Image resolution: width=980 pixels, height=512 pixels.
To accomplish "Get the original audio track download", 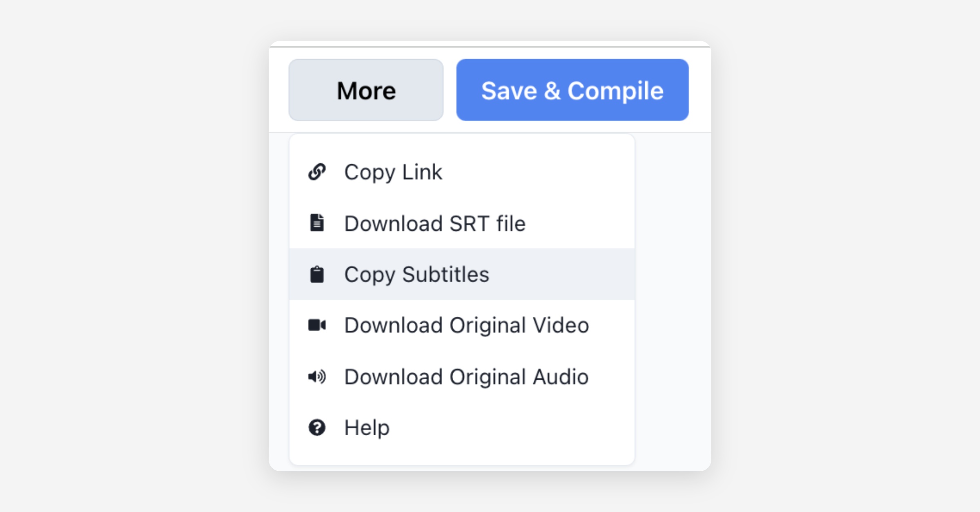I will point(466,376).
